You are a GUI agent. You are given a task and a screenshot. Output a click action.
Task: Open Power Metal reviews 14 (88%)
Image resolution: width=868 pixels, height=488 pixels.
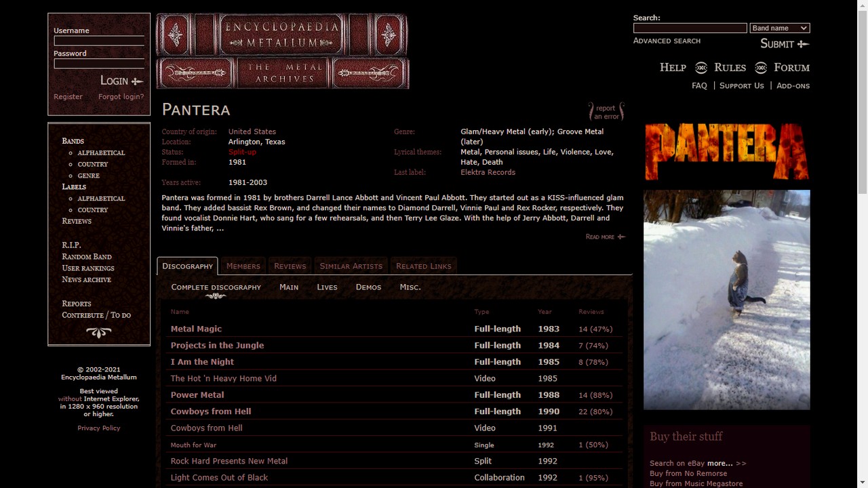pyautogui.click(x=595, y=395)
